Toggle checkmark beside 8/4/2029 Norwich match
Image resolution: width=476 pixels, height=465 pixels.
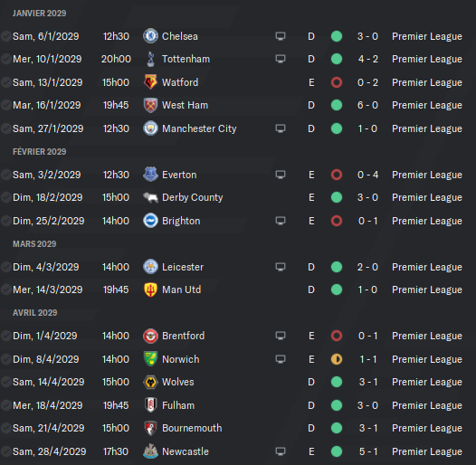(5, 359)
